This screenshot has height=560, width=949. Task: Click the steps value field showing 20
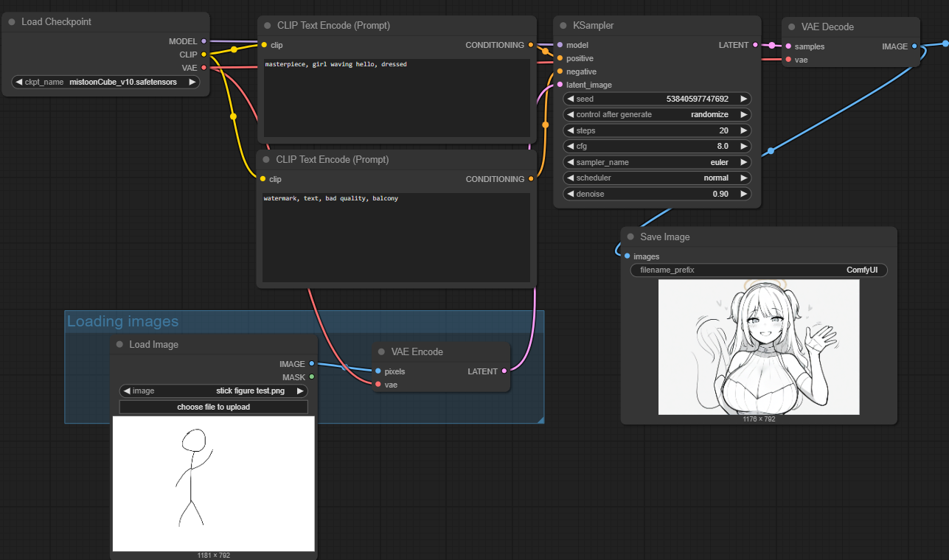(658, 130)
